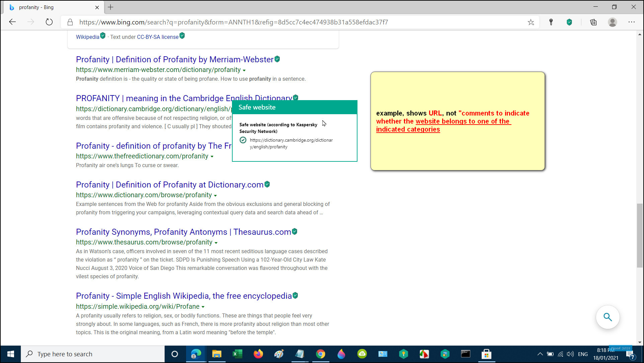
Task: Expand merriam-webster.com URL dropdown arrow
Action: (244, 70)
